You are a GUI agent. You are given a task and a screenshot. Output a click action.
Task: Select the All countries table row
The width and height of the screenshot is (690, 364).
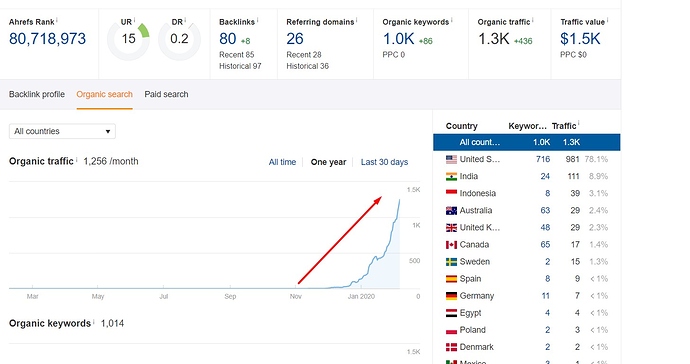pos(527,142)
